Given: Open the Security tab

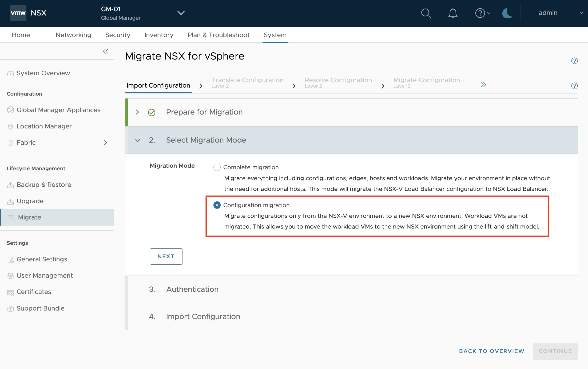Looking at the screenshot, I should coord(118,35).
